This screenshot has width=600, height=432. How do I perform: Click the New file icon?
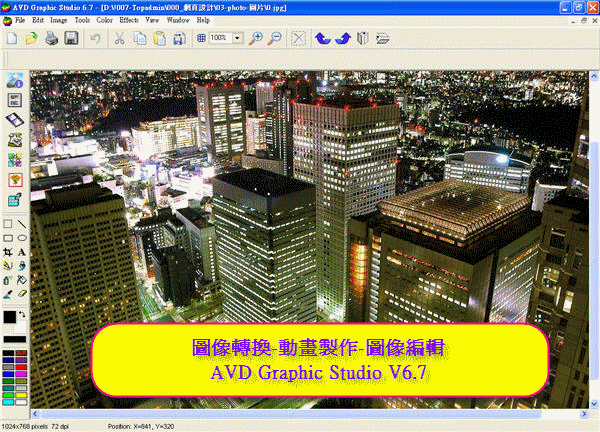click(12, 38)
